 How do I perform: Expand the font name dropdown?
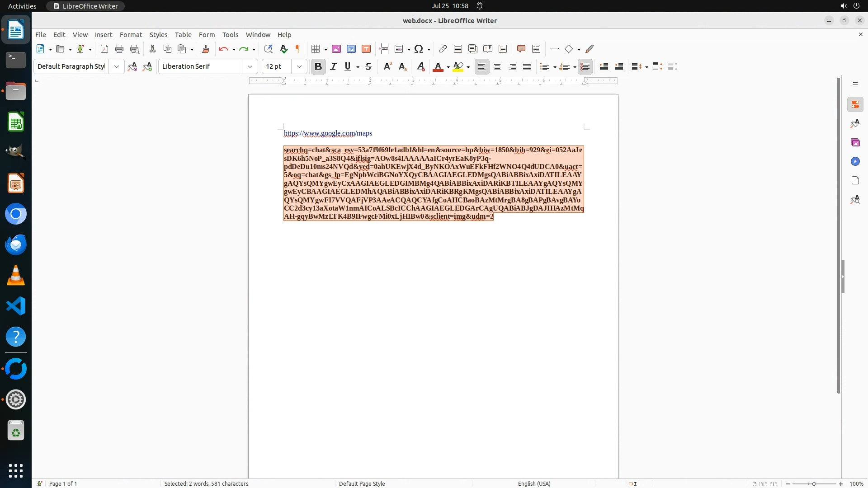250,66
